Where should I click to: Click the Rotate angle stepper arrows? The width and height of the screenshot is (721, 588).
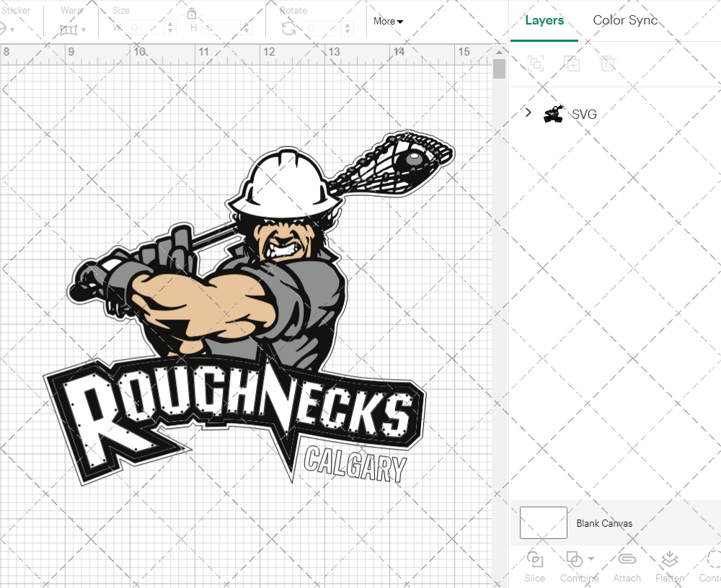pyautogui.click(x=349, y=28)
